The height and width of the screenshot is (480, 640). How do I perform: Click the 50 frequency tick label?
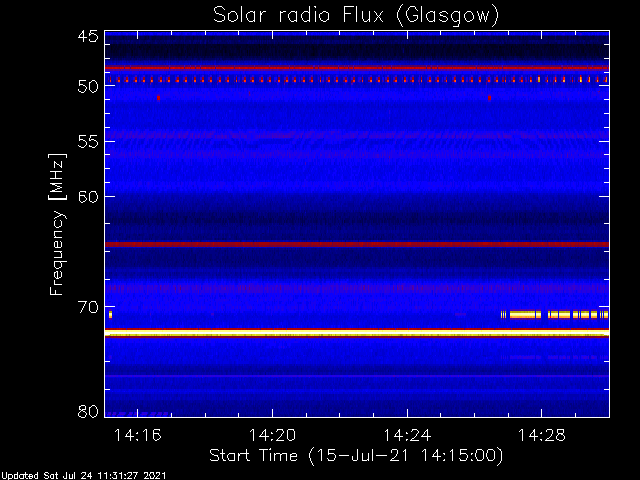88,86
